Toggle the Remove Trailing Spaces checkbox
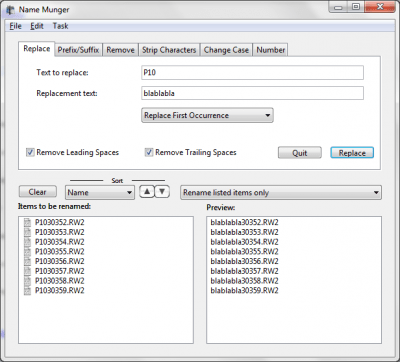 point(149,152)
